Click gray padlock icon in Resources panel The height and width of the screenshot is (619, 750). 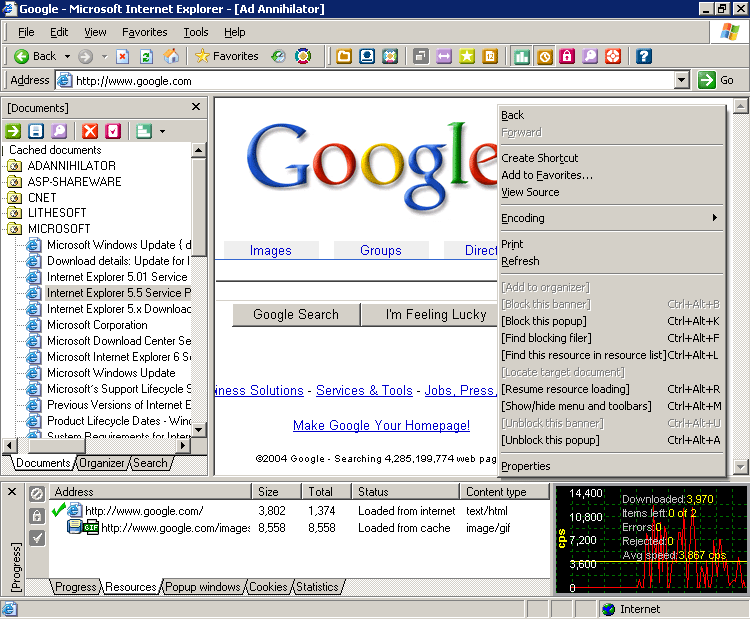coord(36,516)
